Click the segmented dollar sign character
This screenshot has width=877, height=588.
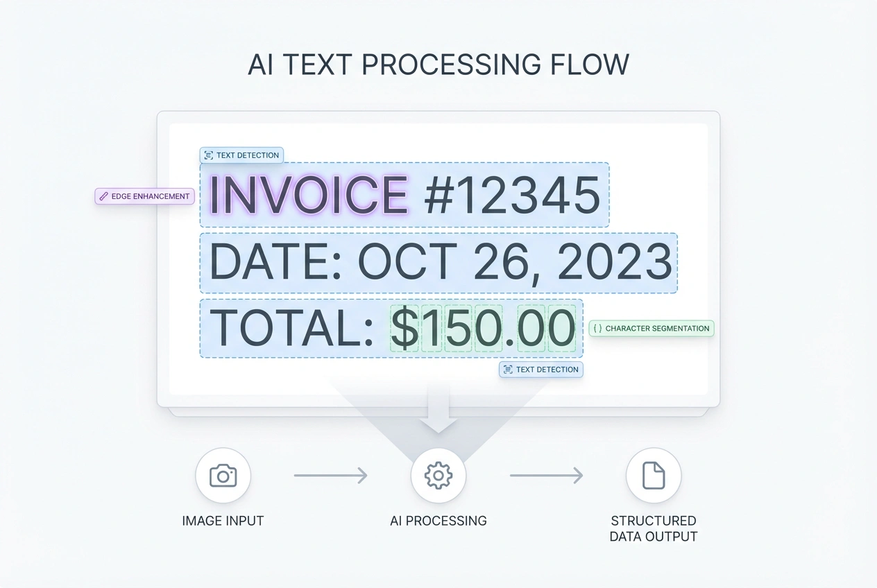(x=405, y=328)
